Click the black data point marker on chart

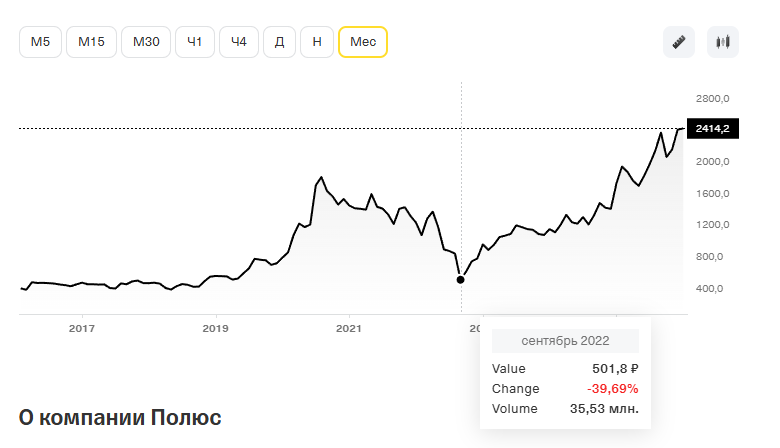coord(461,279)
